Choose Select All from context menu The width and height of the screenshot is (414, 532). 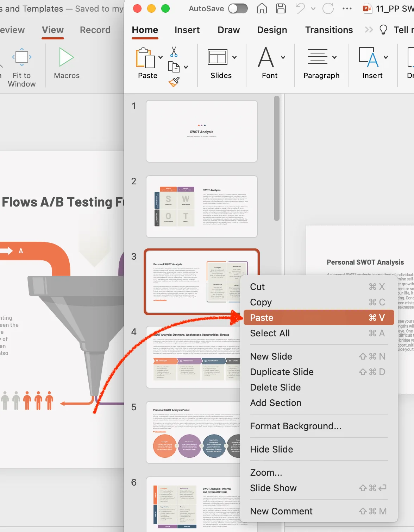pos(319,333)
